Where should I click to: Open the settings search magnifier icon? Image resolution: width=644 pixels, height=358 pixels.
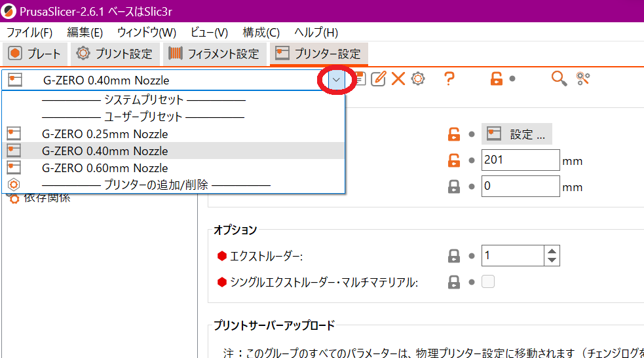[x=559, y=79]
